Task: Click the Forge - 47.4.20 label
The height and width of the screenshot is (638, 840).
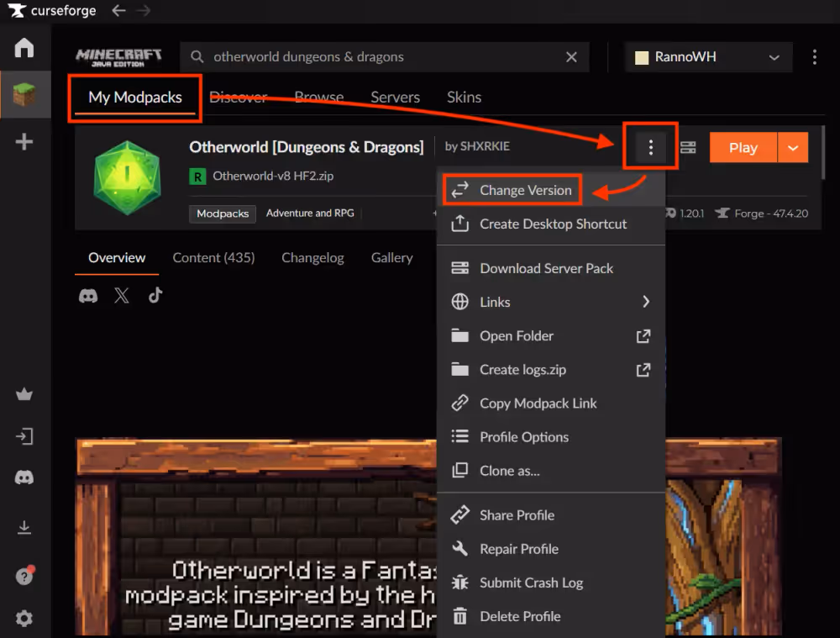Action: (771, 214)
